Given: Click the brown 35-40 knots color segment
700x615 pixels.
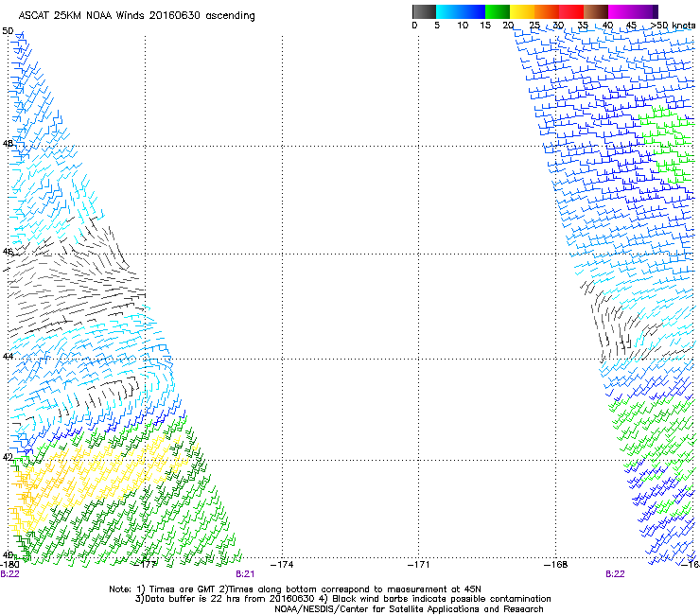Looking at the screenshot, I should pos(596,11).
